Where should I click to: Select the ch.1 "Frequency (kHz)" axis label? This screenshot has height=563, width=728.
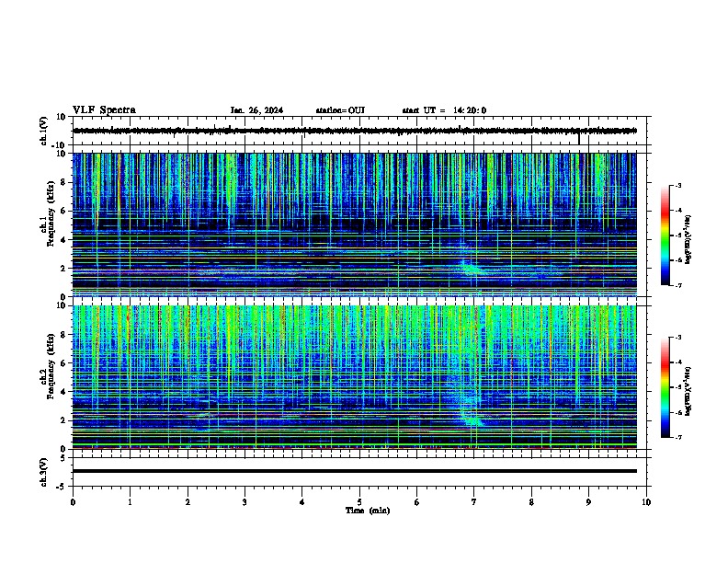point(51,213)
